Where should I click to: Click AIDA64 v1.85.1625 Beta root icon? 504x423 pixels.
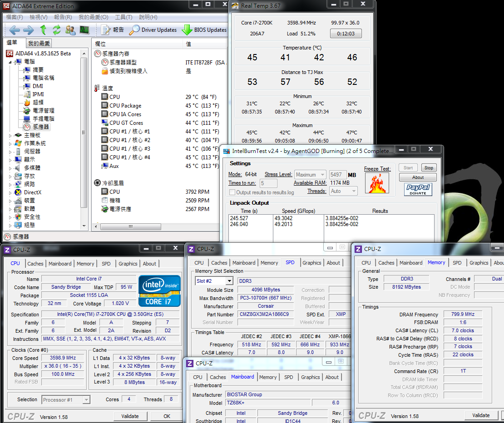(10, 54)
